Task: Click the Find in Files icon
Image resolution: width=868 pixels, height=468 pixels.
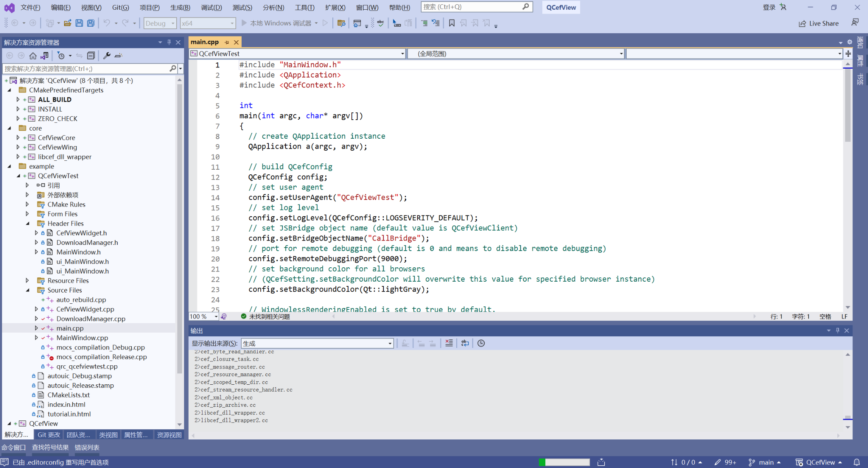Action: pos(341,23)
